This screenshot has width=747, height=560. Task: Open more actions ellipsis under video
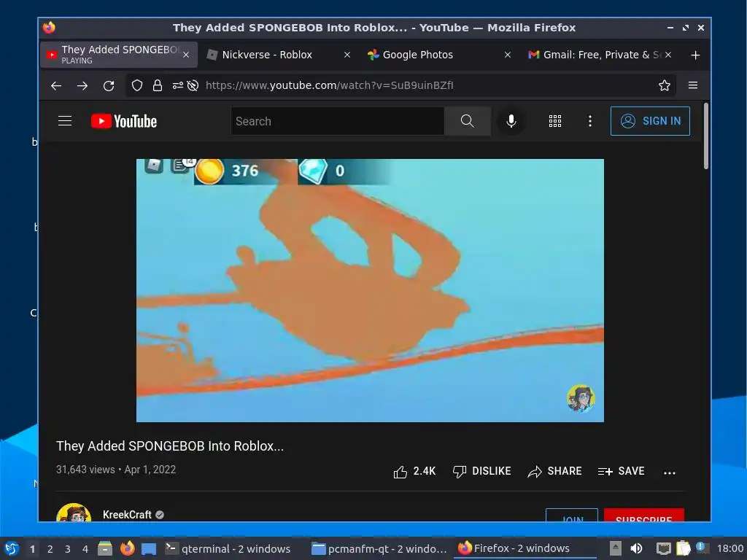(670, 472)
